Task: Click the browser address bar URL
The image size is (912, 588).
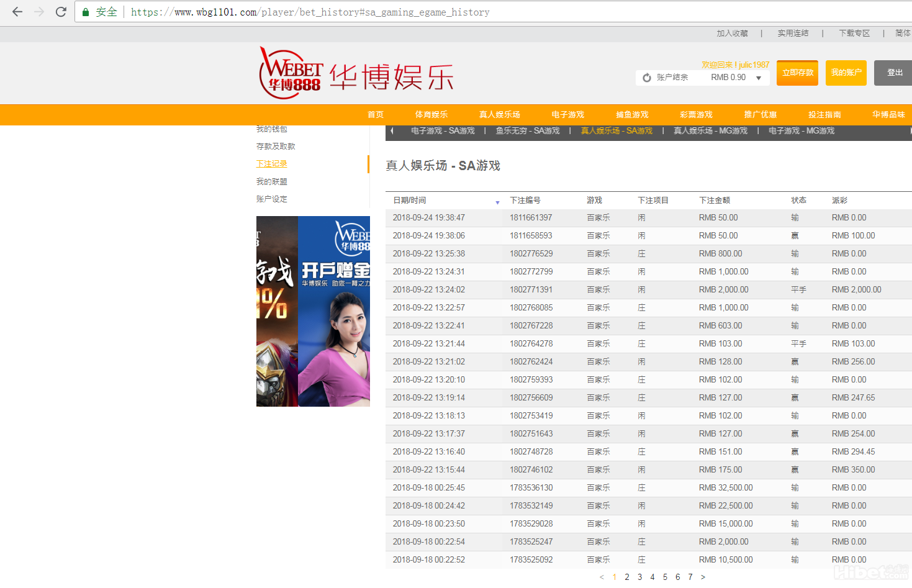Action: pyautogui.click(x=310, y=12)
